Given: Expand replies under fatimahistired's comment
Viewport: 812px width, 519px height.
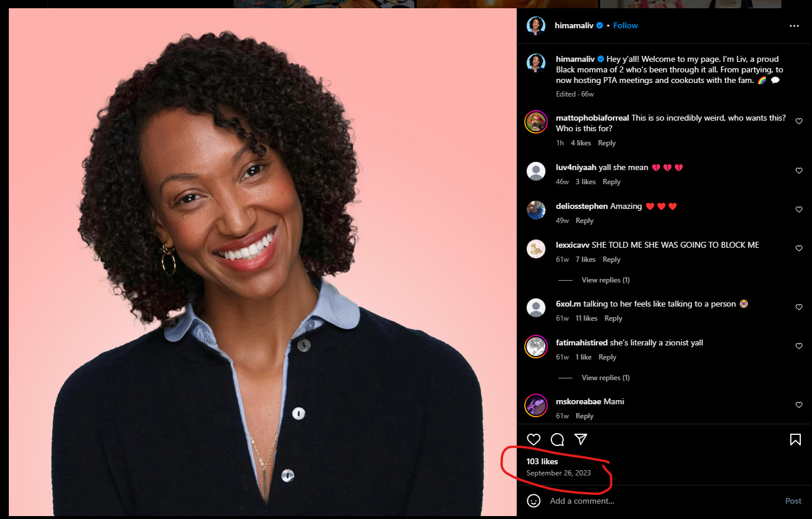Looking at the screenshot, I should (x=605, y=378).
